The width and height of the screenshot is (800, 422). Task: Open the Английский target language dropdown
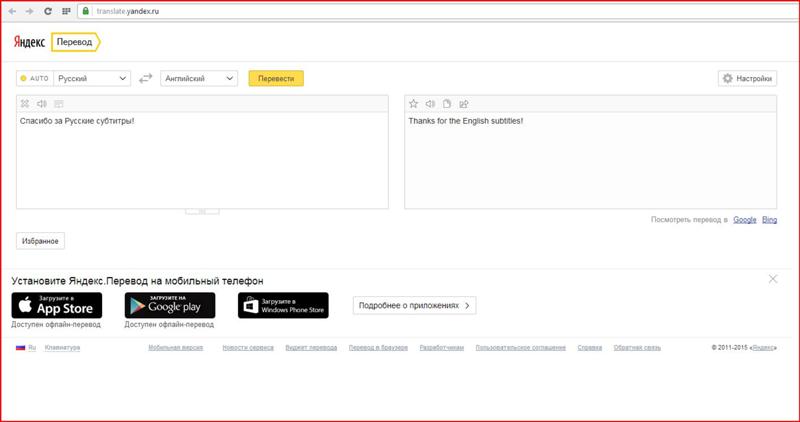coord(199,78)
